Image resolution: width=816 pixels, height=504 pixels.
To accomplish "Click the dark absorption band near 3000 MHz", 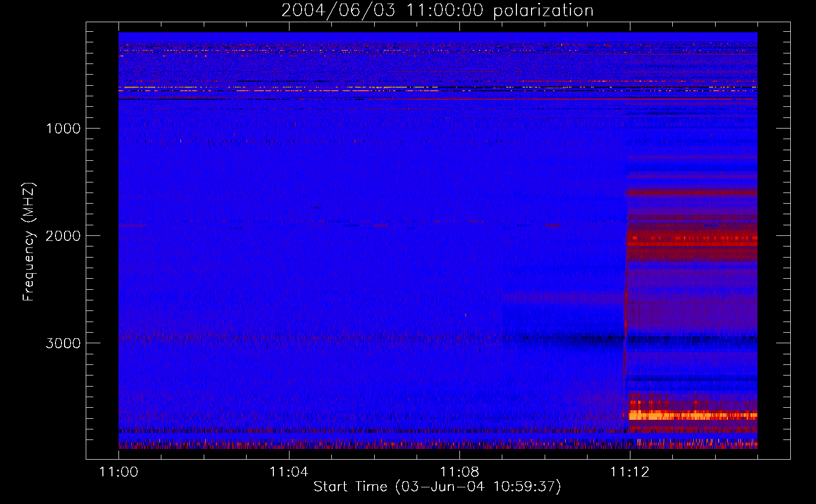I will coord(630,339).
